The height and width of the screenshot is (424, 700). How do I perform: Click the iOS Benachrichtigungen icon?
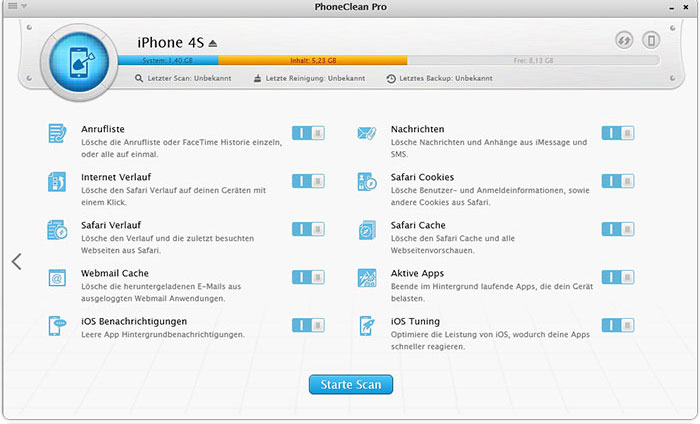tap(57, 326)
